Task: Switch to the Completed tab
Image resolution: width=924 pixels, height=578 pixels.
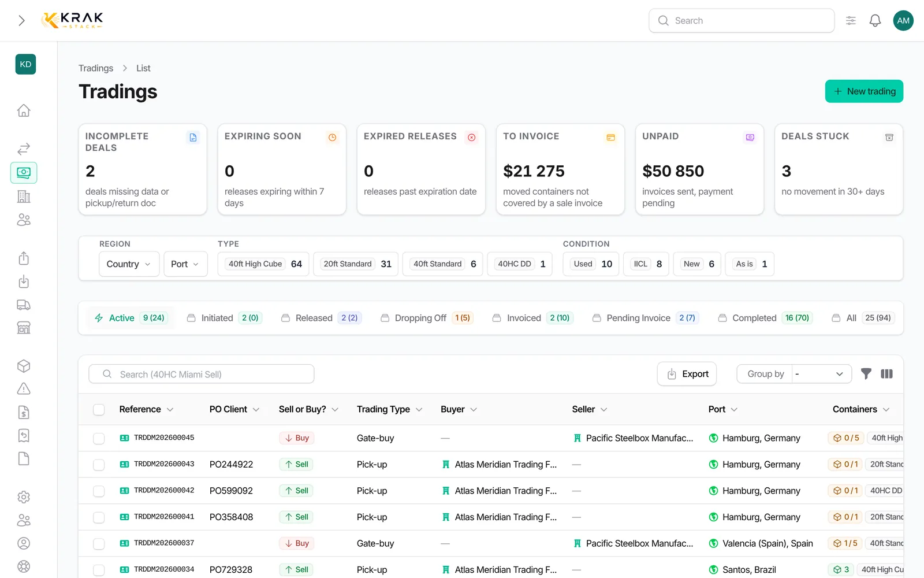Action: click(765, 318)
